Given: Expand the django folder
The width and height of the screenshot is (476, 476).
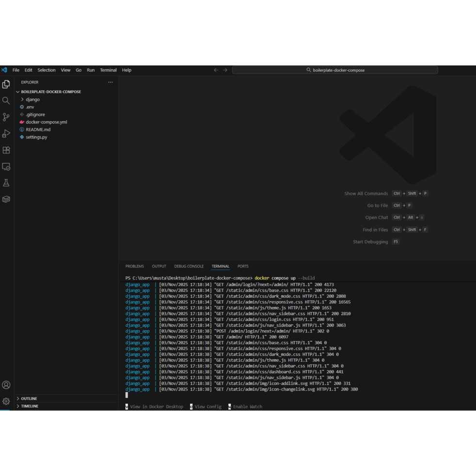Looking at the screenshot, I should [22, 99].
